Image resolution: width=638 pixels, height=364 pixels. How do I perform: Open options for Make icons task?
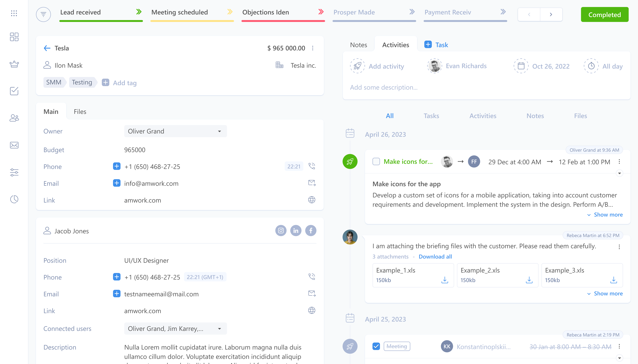click(619, 161)
